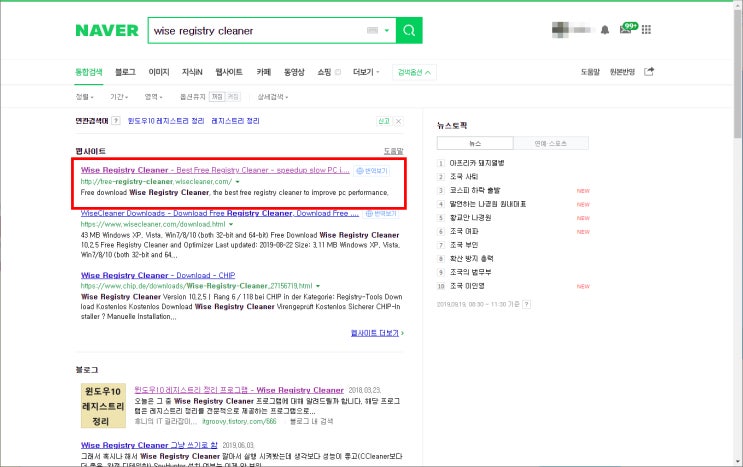This screenshot has width=743, height=467.
Task: Switch to the 지식iN tab
Action: (x=192, y=72)
